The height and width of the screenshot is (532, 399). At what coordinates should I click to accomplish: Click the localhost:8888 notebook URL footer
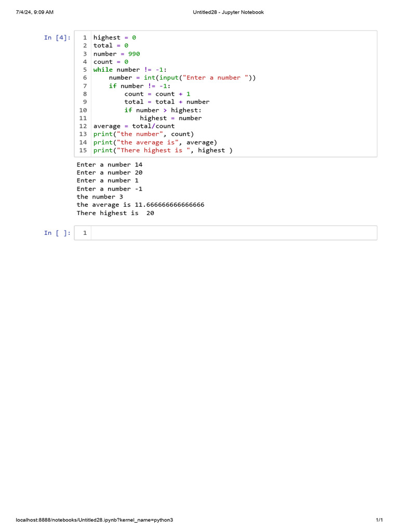(x=95, y=520)
